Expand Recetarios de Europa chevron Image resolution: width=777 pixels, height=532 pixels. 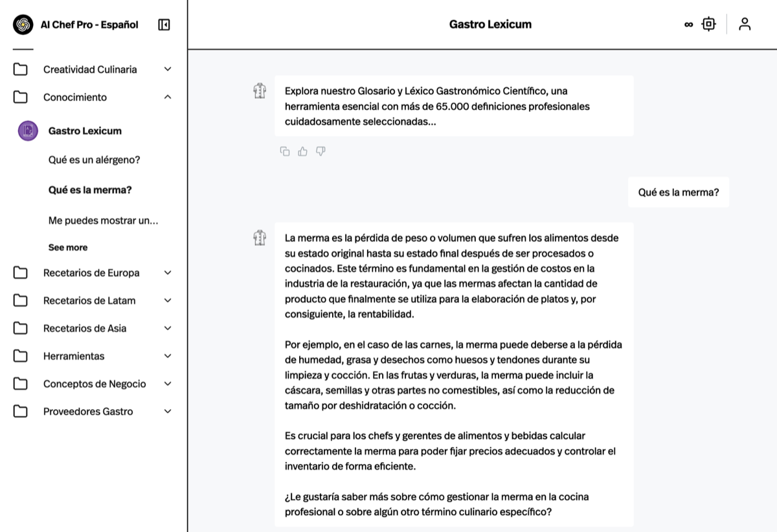[x=168, y=272]
